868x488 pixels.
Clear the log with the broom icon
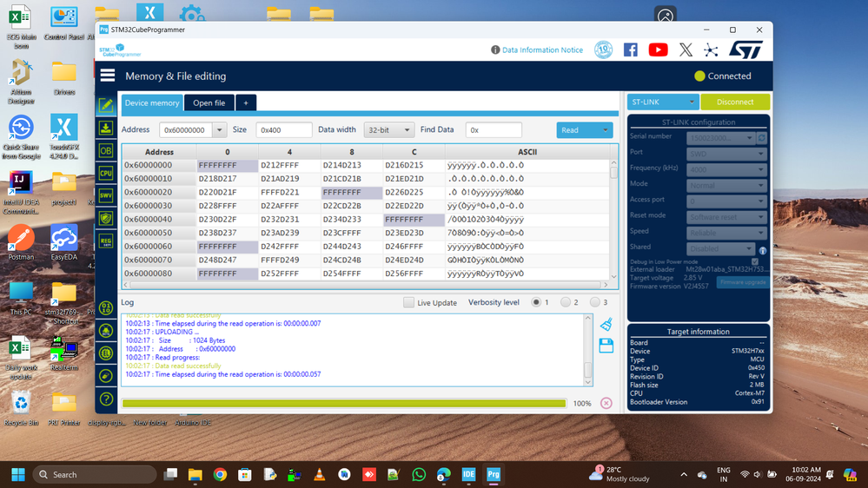coord(606,324)
